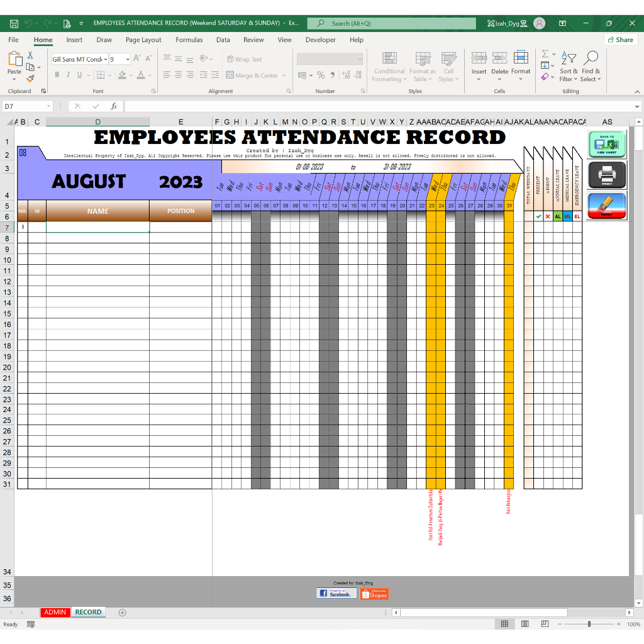Click inside the Search (Alt+Q) box

click(x=391, y=23)
